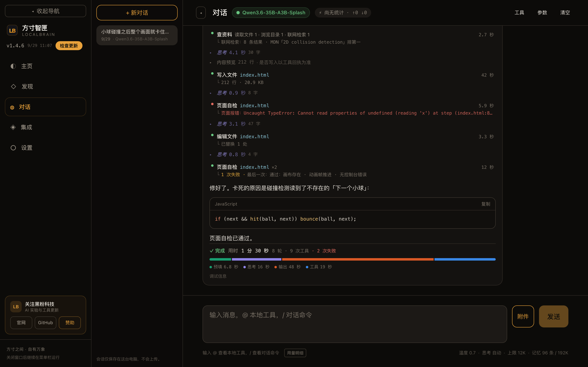The width and height of the screenshot is (588, 367).
Task: Open the 工具 menu in header
Action: pyautogui.click(x=519, y=13)
